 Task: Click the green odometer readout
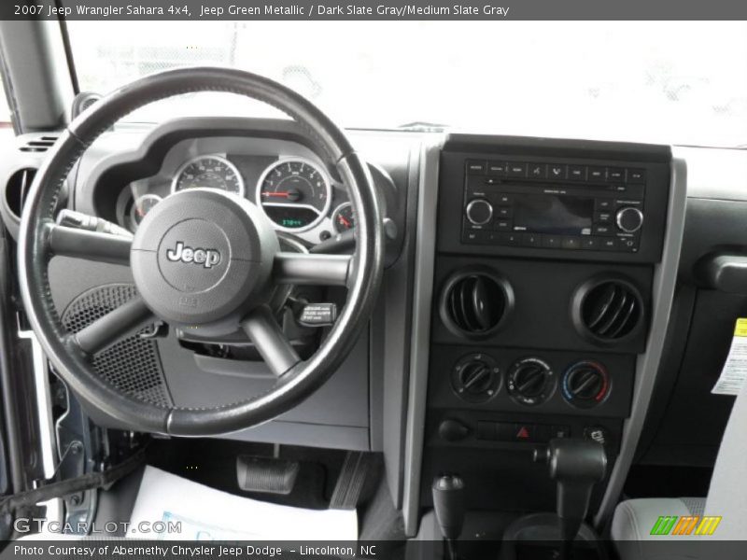click(x=292, y=222)
